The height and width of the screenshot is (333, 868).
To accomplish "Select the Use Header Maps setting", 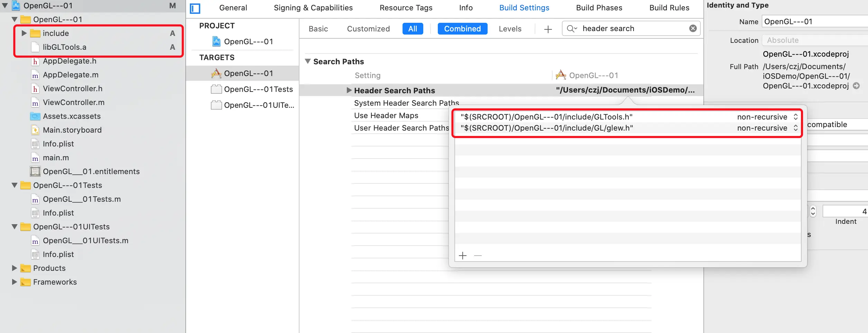I will (x=386, y=115).
